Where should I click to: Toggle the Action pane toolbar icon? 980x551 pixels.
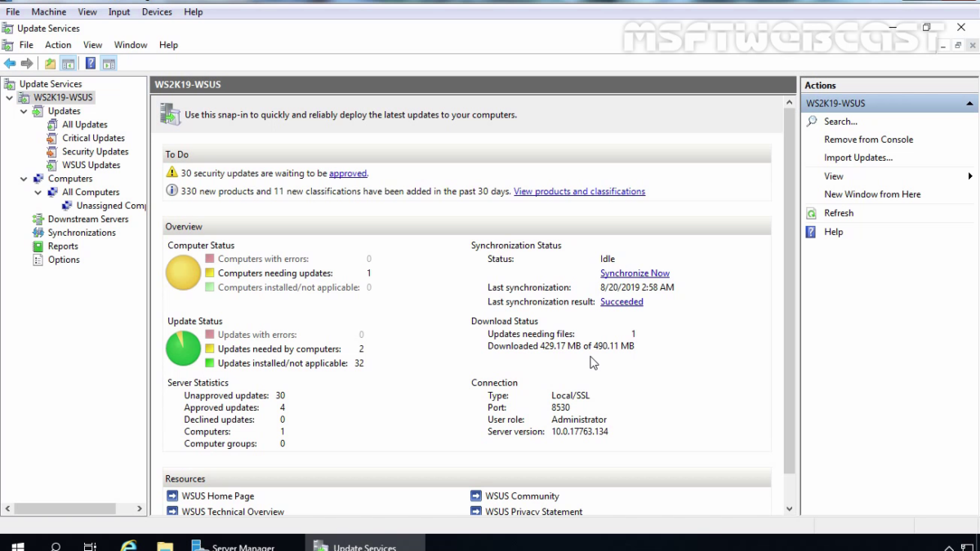pyautogui.click(x=109, y=64)
